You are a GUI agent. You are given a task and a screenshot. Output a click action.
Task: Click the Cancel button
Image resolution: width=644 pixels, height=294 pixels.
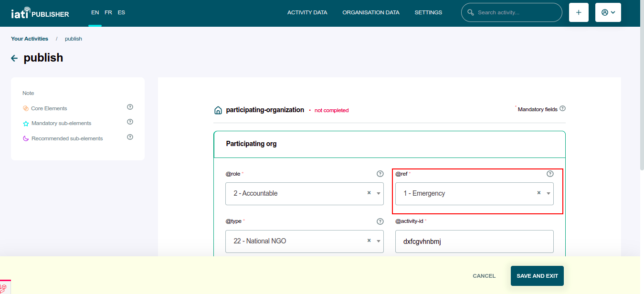coord(484,276)
